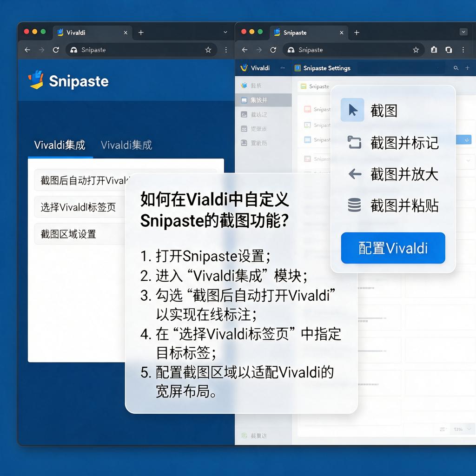Click plus icon beside search in settings bar
Viewport: 476px width, 476px height.
[468, 68]
